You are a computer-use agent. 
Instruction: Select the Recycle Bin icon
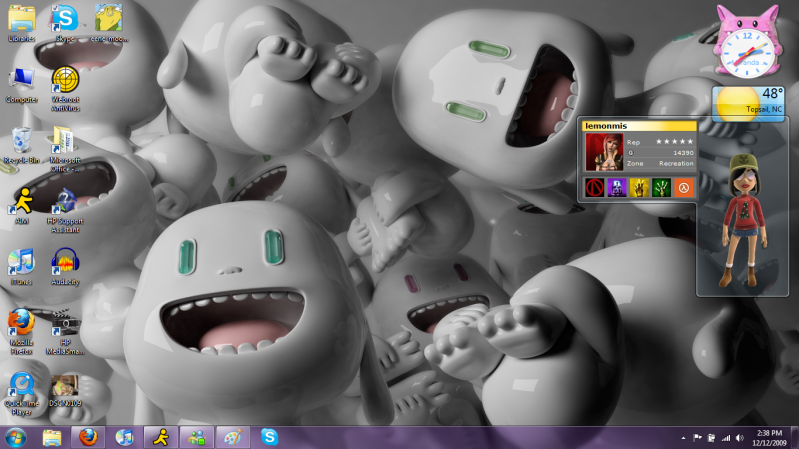coord(21,145)
